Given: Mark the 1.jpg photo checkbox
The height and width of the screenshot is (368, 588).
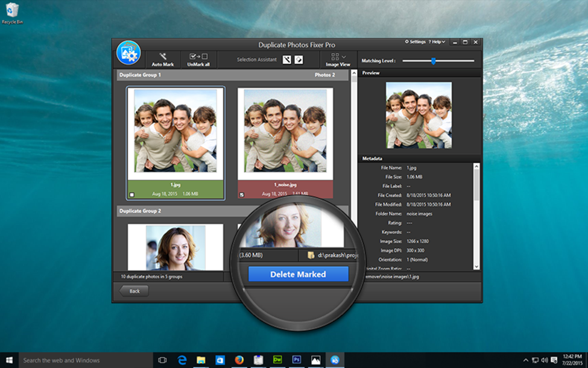Looking at the screenshot, I should click(132, 195).
